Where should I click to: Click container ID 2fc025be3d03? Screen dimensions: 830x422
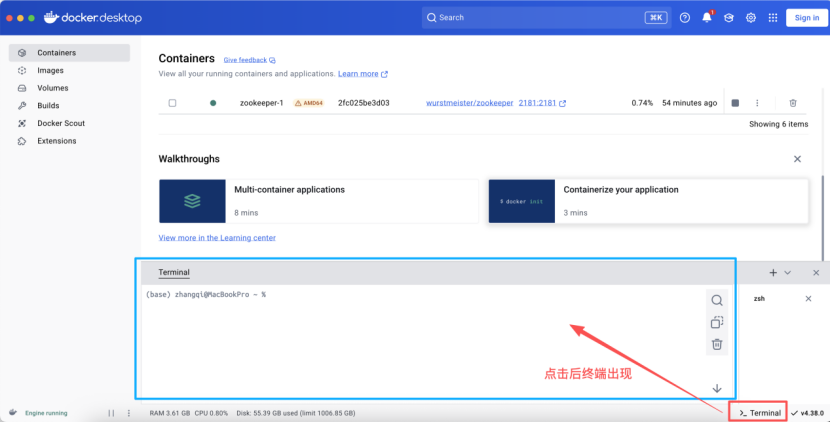coord(364,103)
